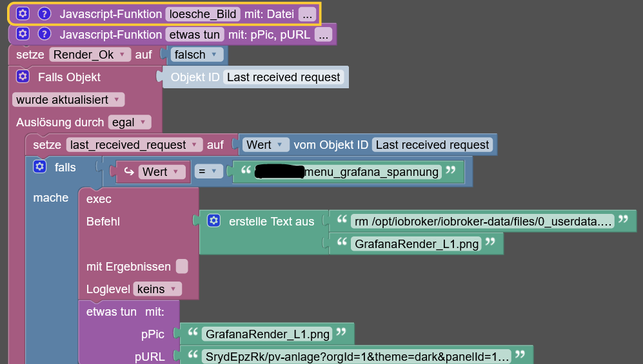Select the etwas tun mit: call block
The height and width of the screenshot is (364, 643).
click(125, 312)
